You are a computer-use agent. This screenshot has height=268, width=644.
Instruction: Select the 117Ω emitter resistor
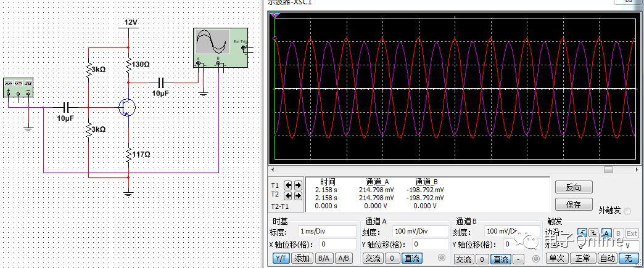point(128,154)
